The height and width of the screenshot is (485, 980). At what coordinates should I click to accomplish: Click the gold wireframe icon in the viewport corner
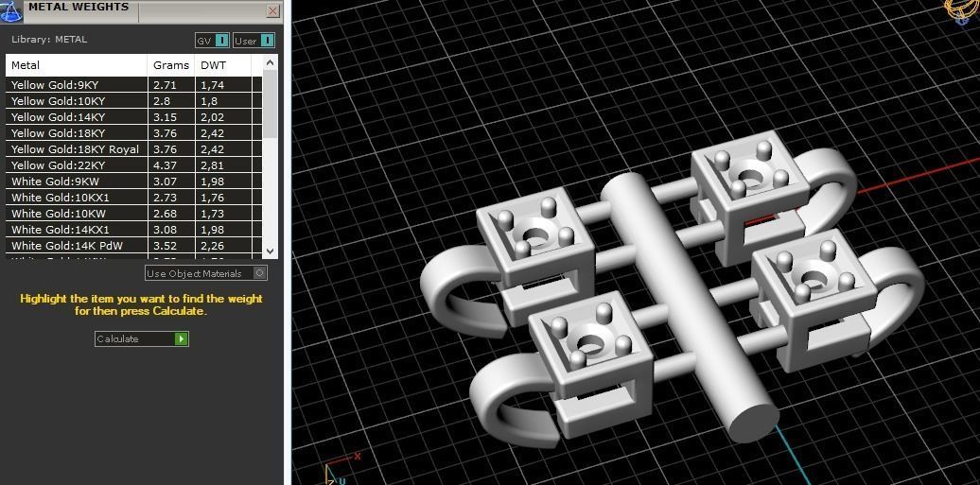(963, 10)
